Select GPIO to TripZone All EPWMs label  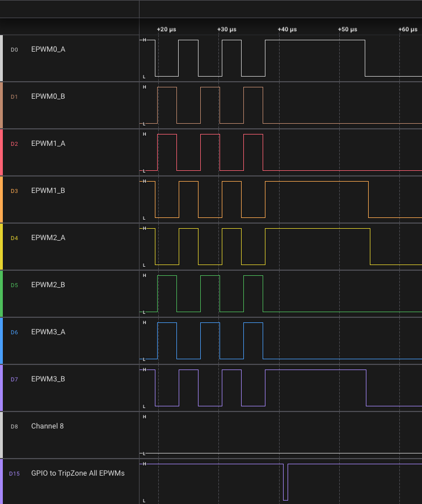pyautogui.click(x=78, y=473)
